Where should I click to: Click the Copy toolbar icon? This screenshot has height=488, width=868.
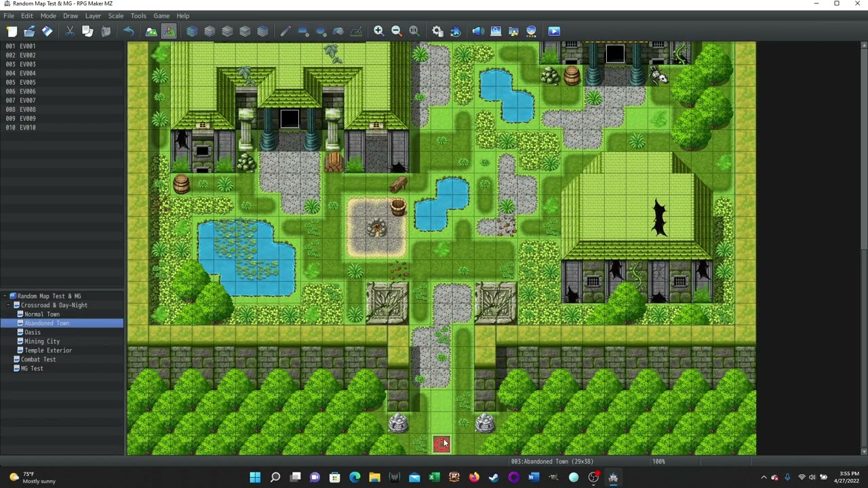point(87,31)
